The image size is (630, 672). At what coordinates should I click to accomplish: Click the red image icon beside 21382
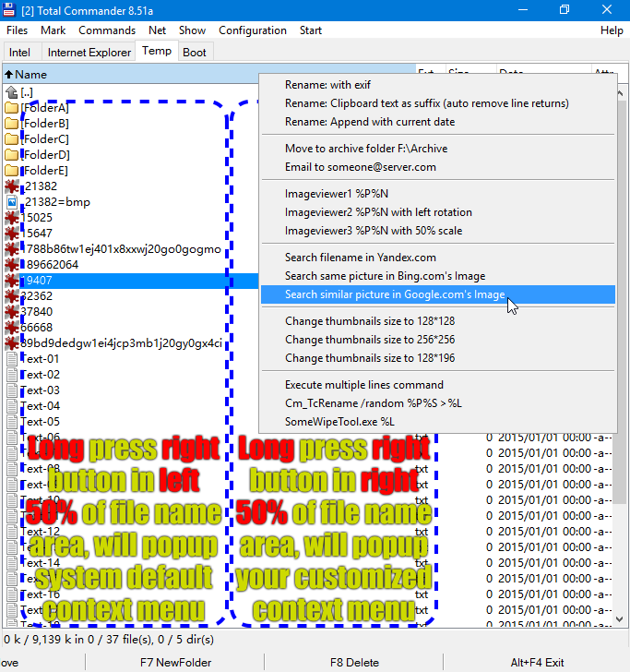[x=12, y=186]
